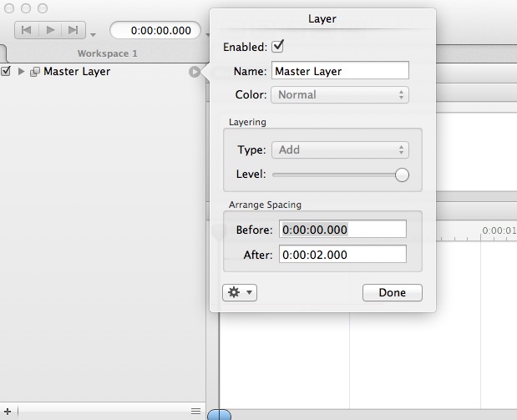The width and height of the screenshot is (517, 420).
Task: Click the layer group icon beside Master Layer
Action: (35, 73)
